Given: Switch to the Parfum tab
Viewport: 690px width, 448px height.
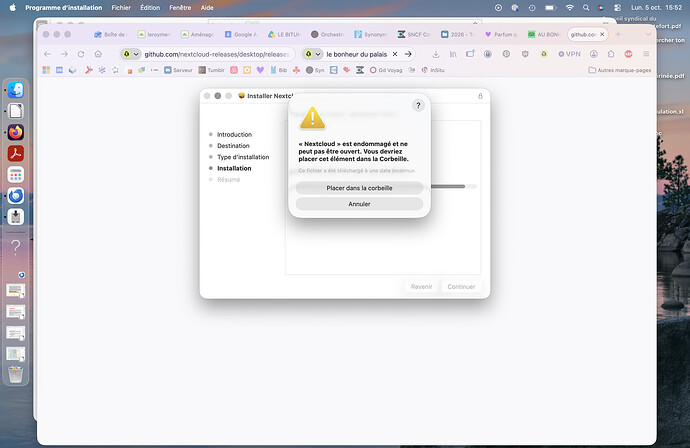Looking at the screenshot, I should click(x=501, y=34).
